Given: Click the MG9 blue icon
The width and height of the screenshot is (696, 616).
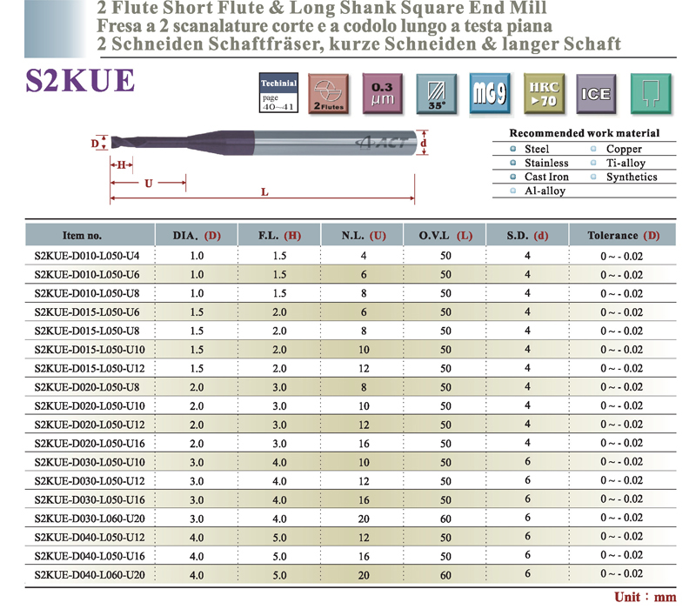Looking at the screenshot, I should tap(490, 94).
